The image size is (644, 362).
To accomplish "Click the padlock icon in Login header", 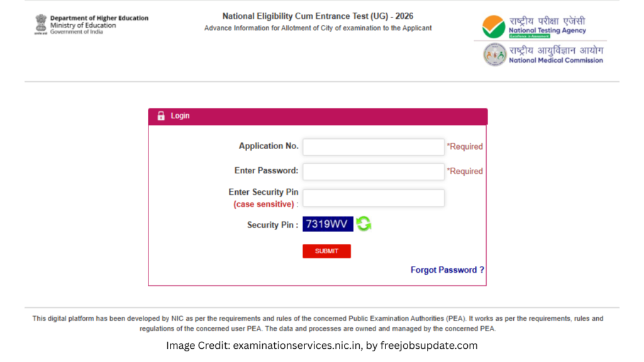I will pyautogui.click(x=161, y=116).
